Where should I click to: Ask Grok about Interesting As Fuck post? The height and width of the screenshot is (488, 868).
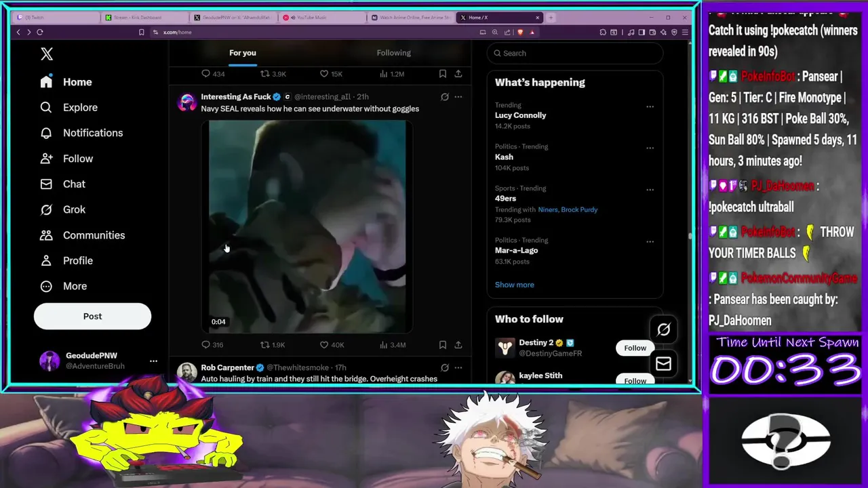[445, 97]
